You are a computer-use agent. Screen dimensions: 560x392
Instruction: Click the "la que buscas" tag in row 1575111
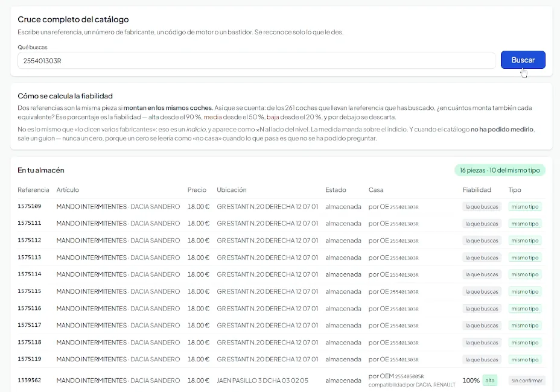click(482, 224)
